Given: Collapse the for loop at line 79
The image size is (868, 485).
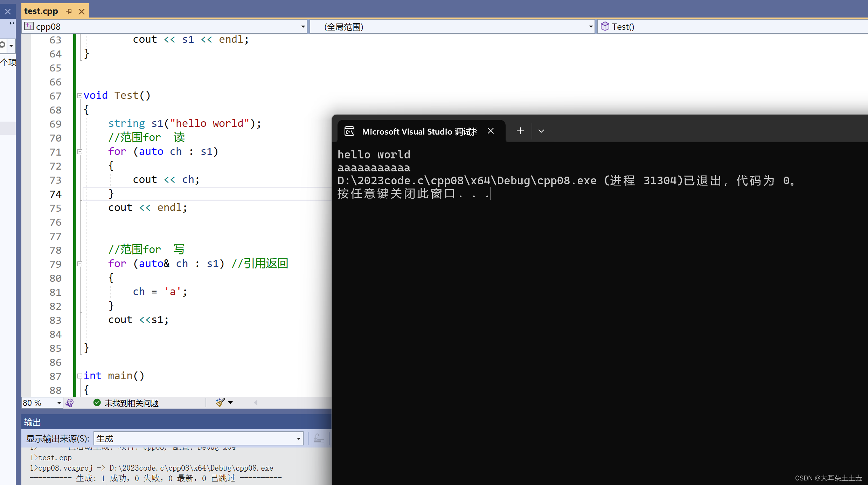Looking at the screenshot, I should (80, 264).
